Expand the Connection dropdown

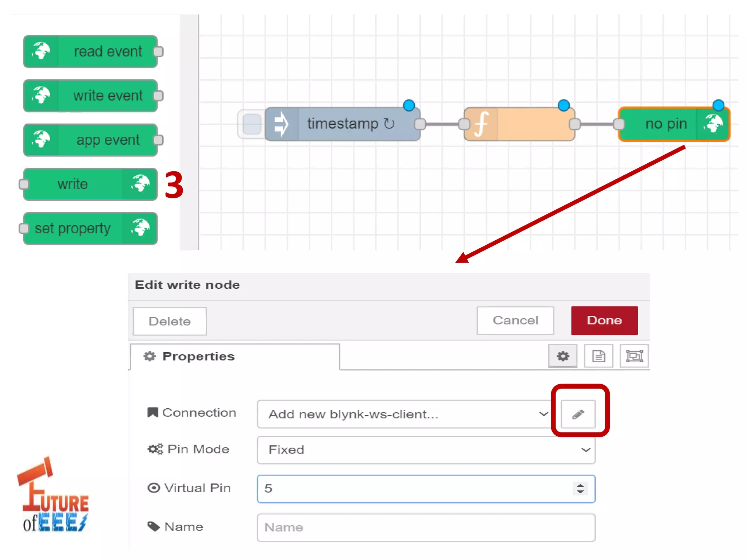(403, 414)
